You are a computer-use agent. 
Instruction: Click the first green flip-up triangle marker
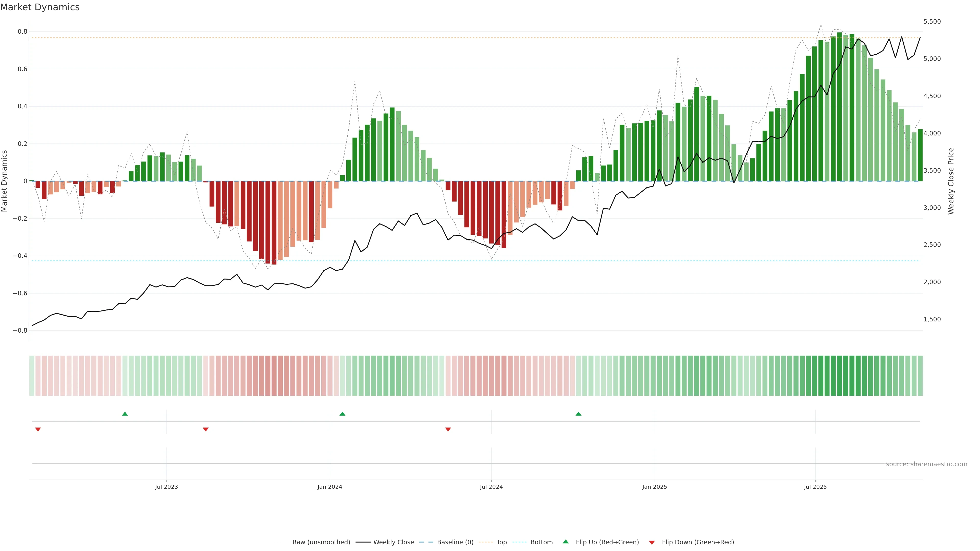click(125, 414)
